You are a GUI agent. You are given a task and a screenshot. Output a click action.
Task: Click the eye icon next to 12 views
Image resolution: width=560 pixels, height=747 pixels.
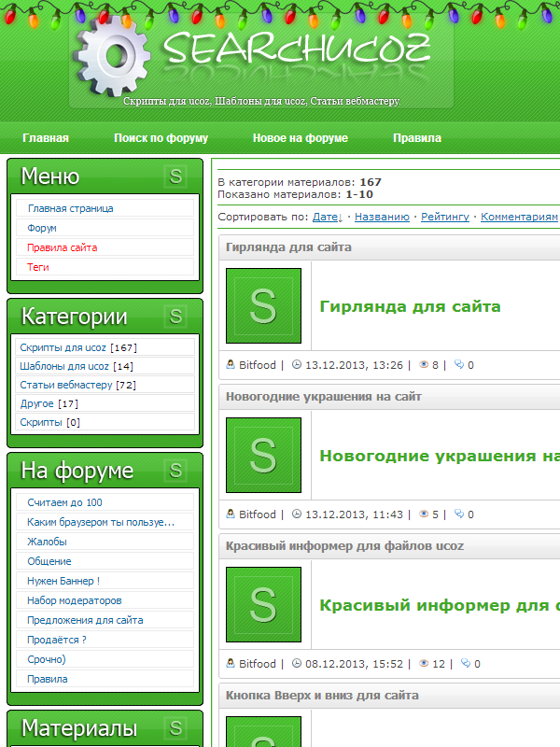424,663
